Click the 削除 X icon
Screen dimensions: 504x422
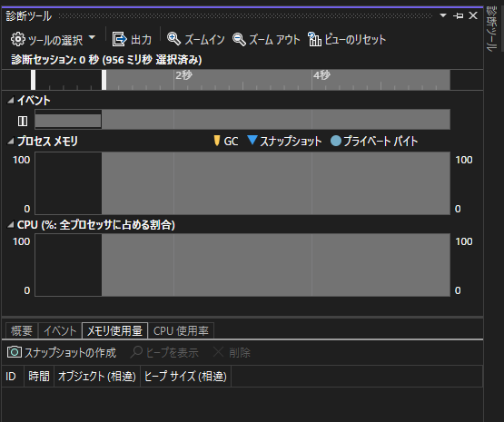point(219,352)
